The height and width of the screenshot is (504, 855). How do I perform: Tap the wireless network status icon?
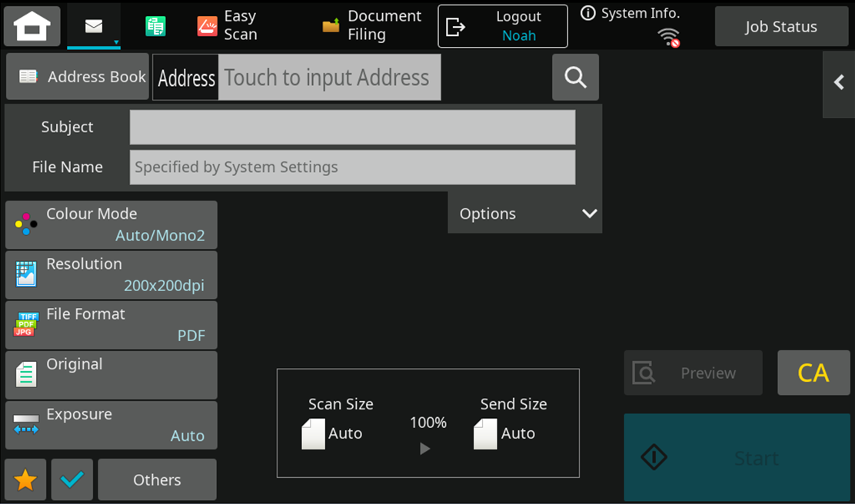(x=670, y=37)
